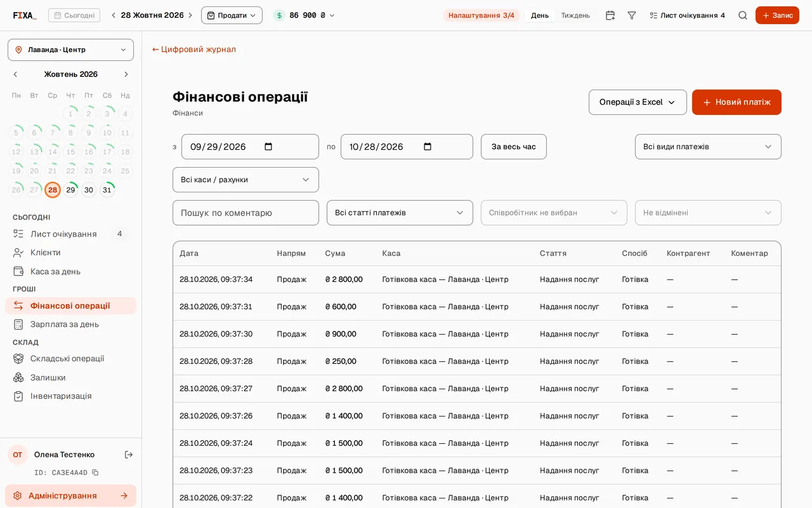This screenshot has width=812, height=508.
Task: Click the Дата column header
Action: click(x=189, y=253)
